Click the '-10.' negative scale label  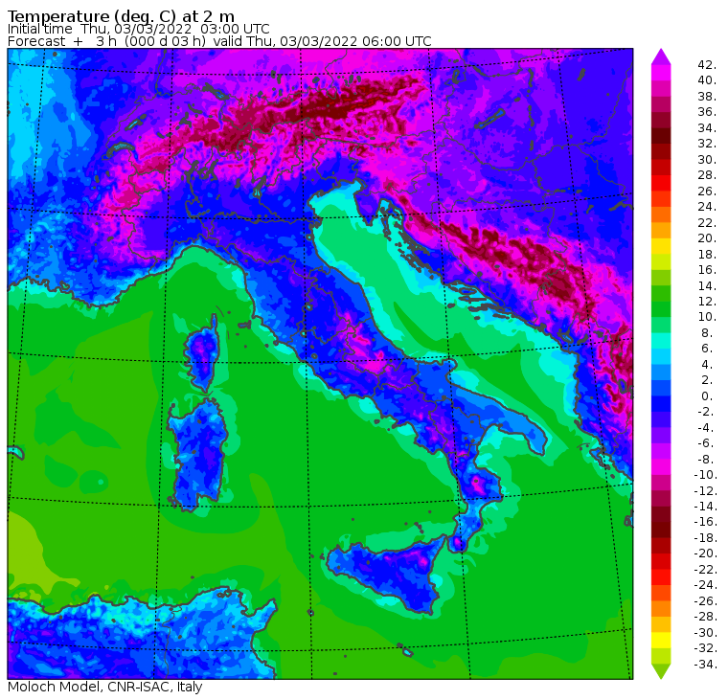[x=705, y=475]
